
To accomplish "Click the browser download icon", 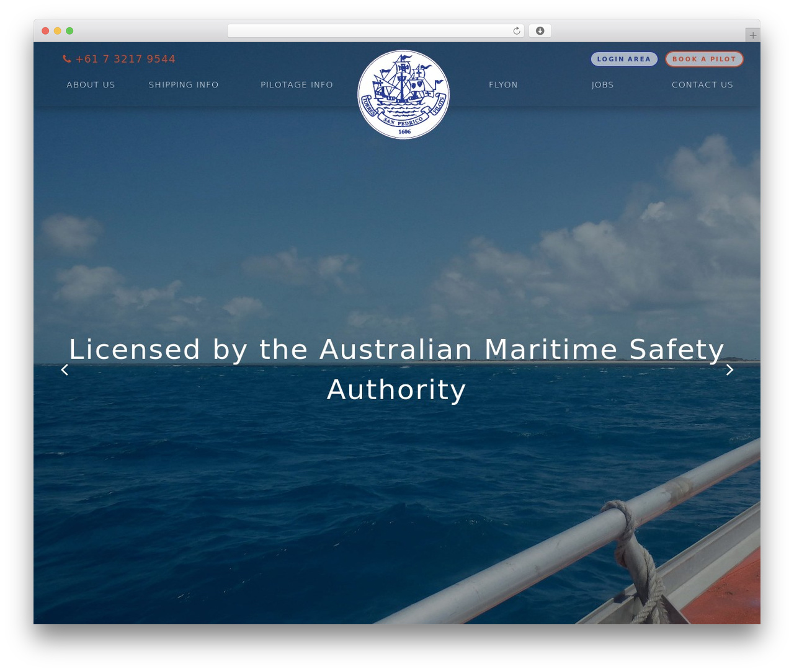I will (540, 31).
